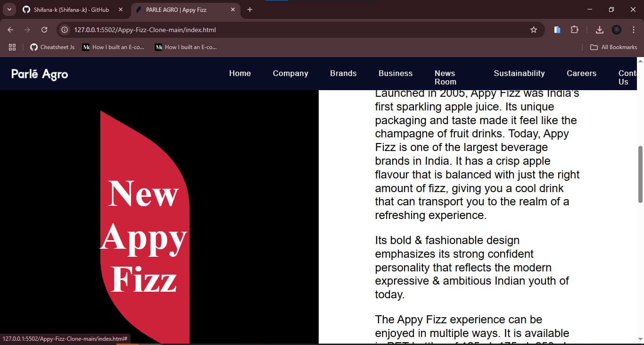View site information icon in address bar
Viewport: 644px width, 345px height.
[65, 30]
